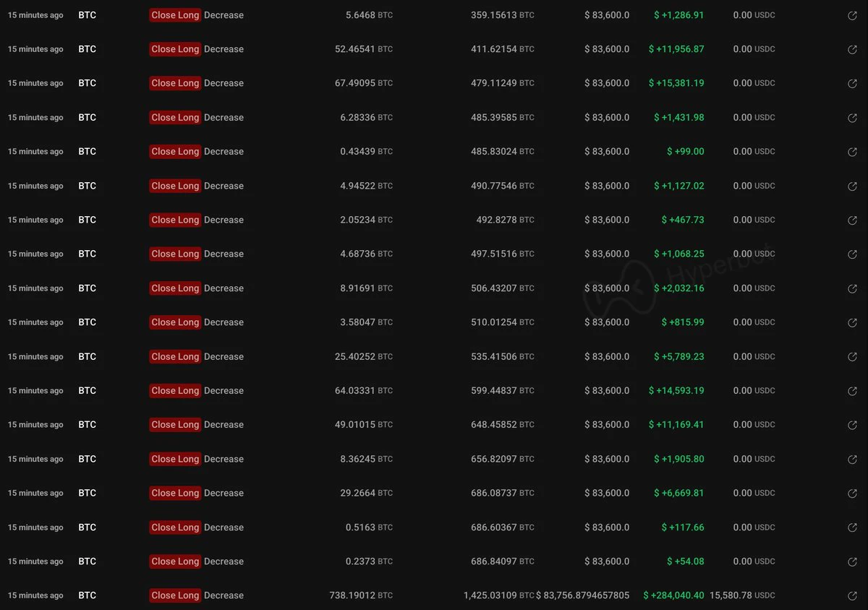Click the price $ 83,756.8794657805

583,596
